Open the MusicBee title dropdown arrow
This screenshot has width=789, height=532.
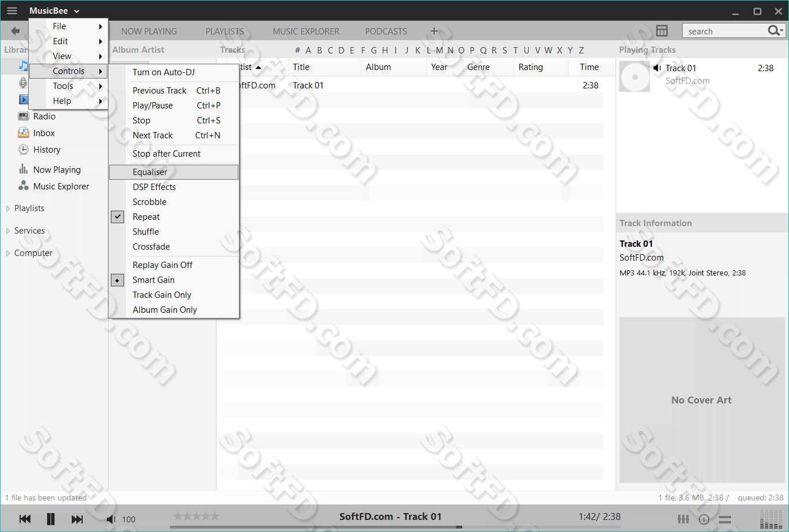tap(76, 11)
